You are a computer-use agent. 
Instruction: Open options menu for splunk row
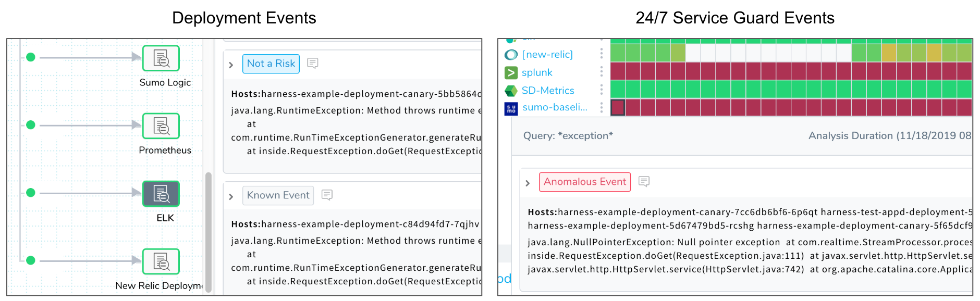[601, 72]
